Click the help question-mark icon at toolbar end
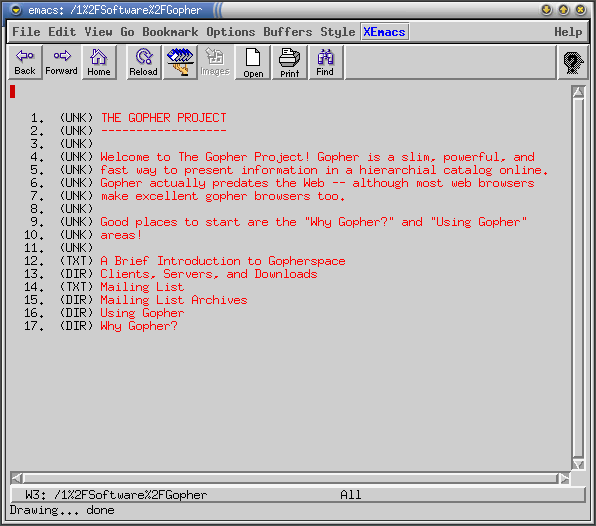 click(x=573, y=62)
